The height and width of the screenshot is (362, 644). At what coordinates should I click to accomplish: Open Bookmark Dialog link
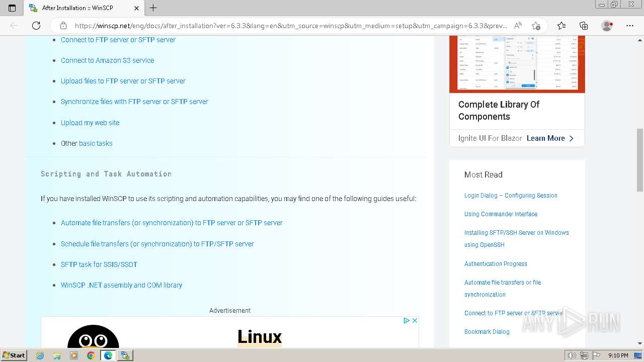click(487, 332)
